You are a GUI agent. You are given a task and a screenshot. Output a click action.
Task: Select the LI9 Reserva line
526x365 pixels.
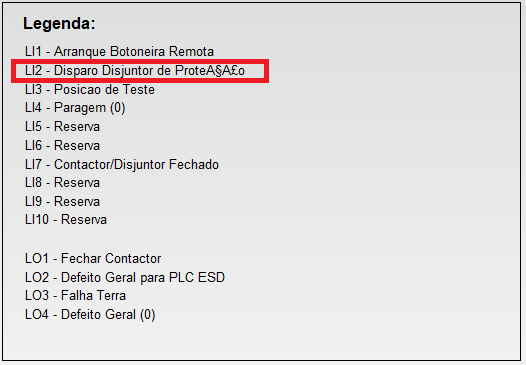click(x=62, y=201)
